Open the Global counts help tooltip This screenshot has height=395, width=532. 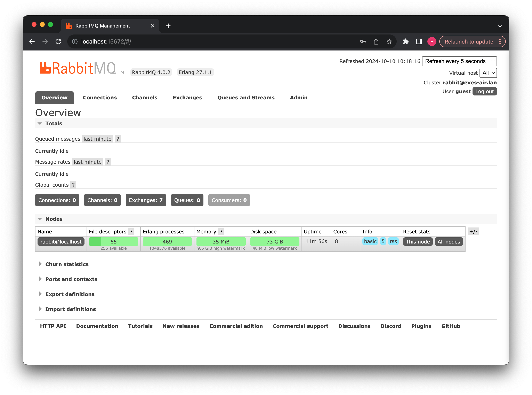tap(74, 185)
